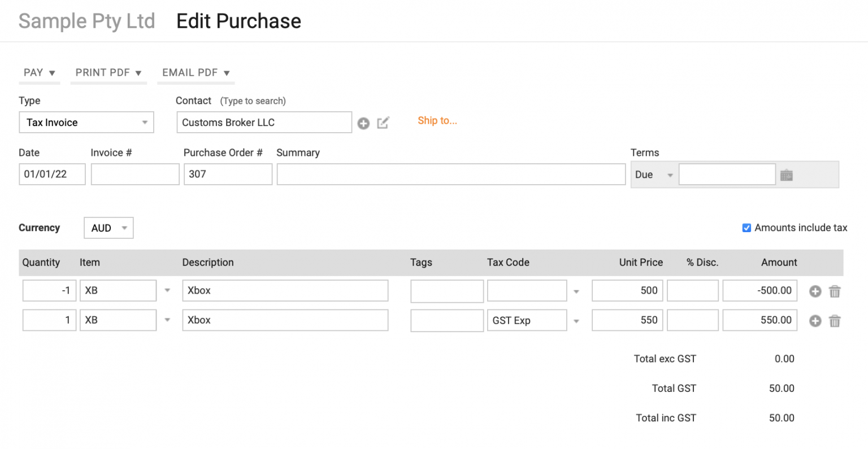Open the EMAIL PDF menu
Image resolution: width=868 pixels, height=449 pixels.
click(x=196, y=72)
